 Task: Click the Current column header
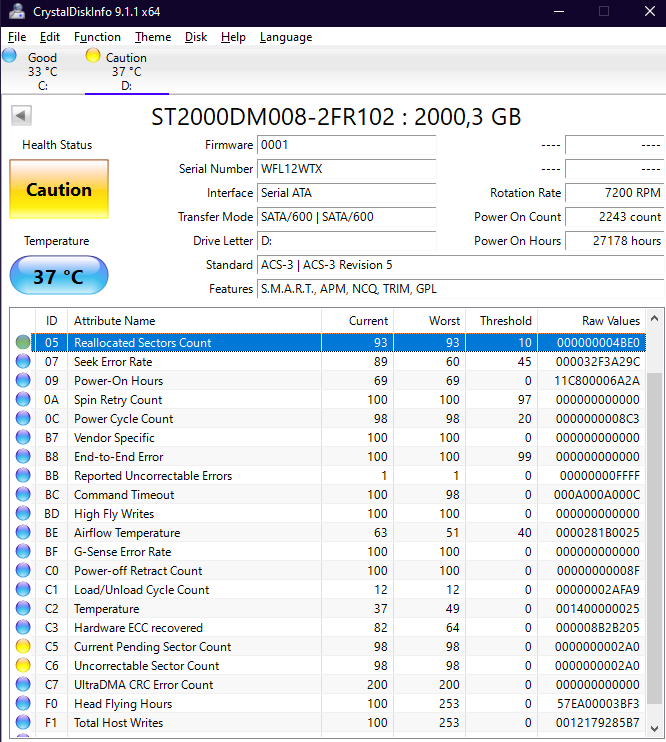357,320
